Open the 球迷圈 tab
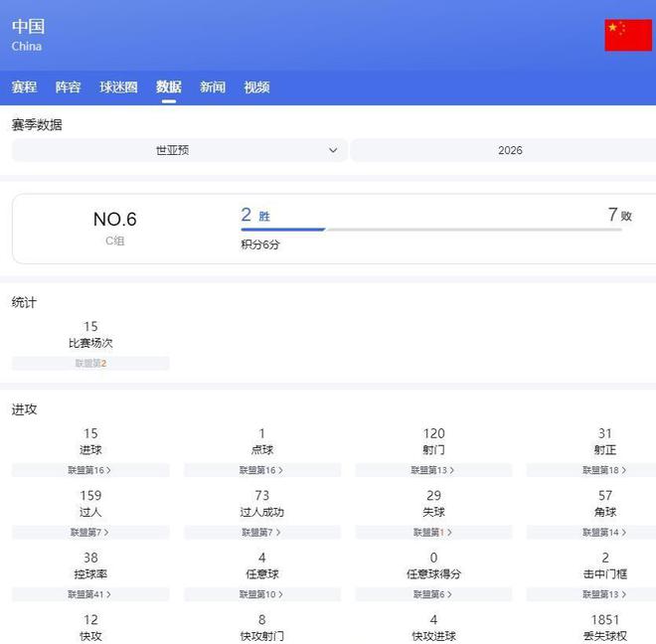Viewport: 656px width, 644px height. 118,87
